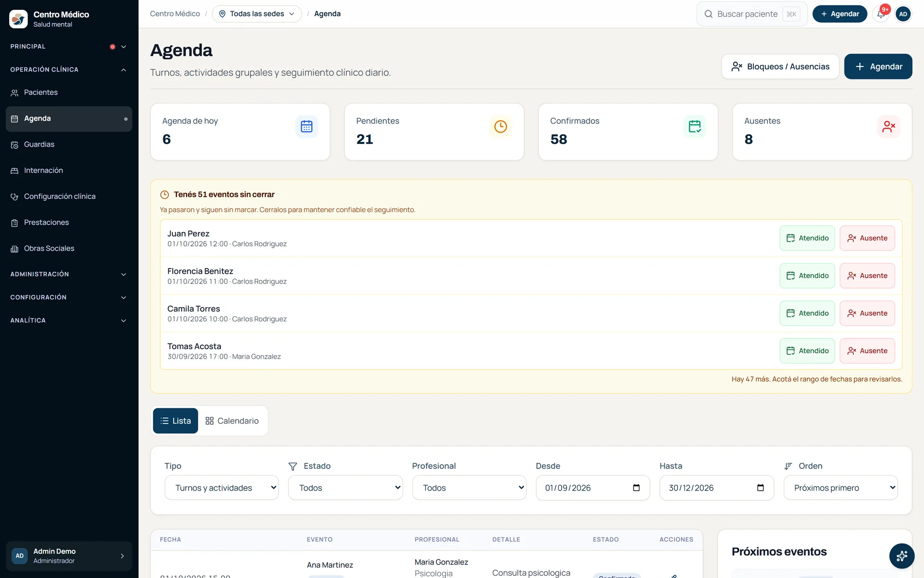This screenshot has height=578, width=924.
Task: Open the Orden sort dropdown
Action: pyautogui.click(x=841, y=488)
